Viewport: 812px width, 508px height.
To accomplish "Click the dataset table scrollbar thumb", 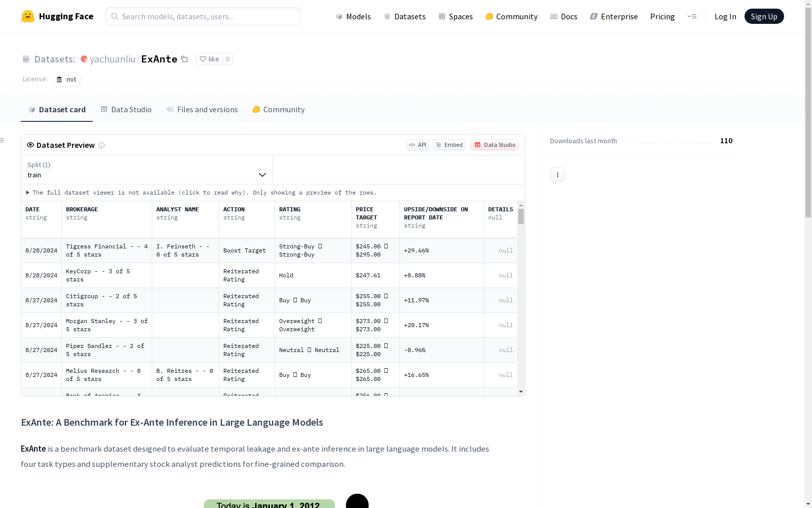I will pyautogui.click(x=521, y=216).
